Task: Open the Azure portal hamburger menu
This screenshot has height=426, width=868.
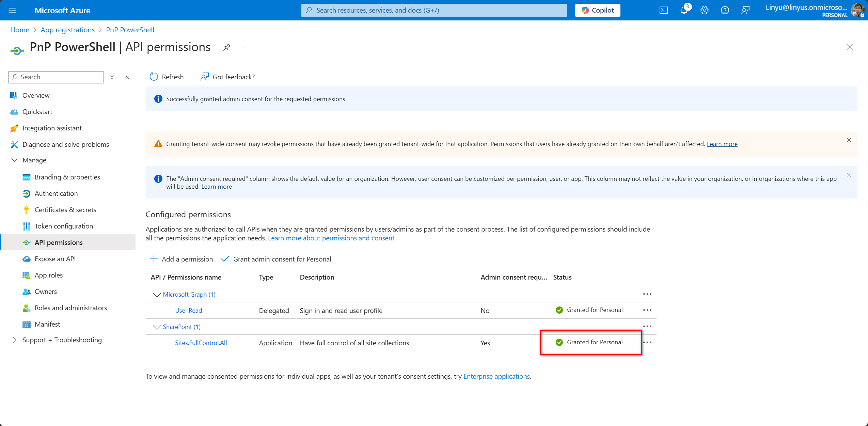Action: pos(12,10)
